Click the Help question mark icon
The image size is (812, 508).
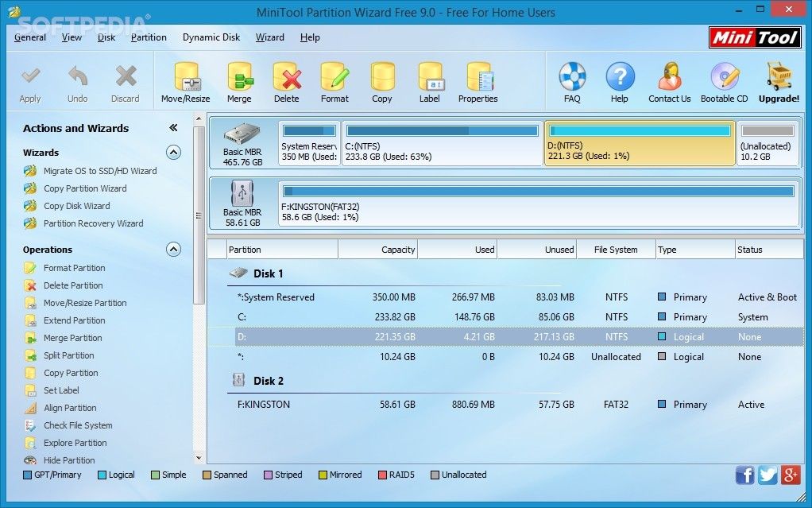[x=620, y=76]
